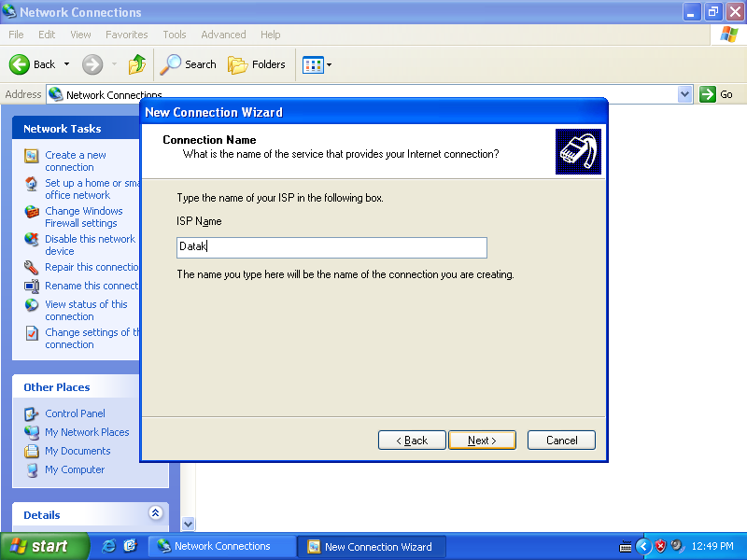Viewport: 747px width, 560px height.
Task: Click the sidebar scroll down arrow
Action: 189,524
